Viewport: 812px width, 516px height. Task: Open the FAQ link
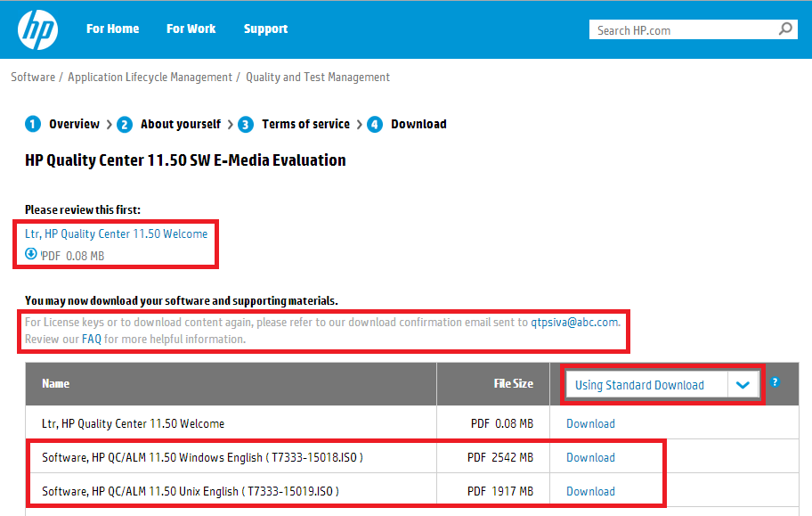coord(92,339)
